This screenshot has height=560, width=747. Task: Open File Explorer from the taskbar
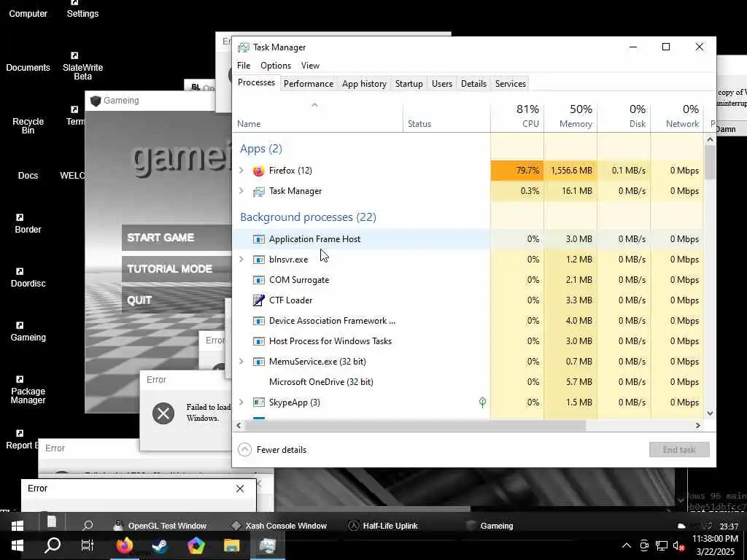pyautogui.click(x=231, y=545)
